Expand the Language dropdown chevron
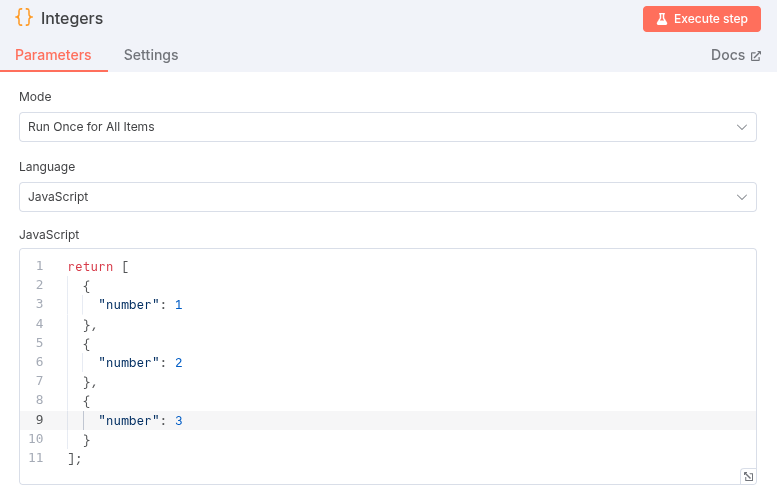 tap(741, 197)
